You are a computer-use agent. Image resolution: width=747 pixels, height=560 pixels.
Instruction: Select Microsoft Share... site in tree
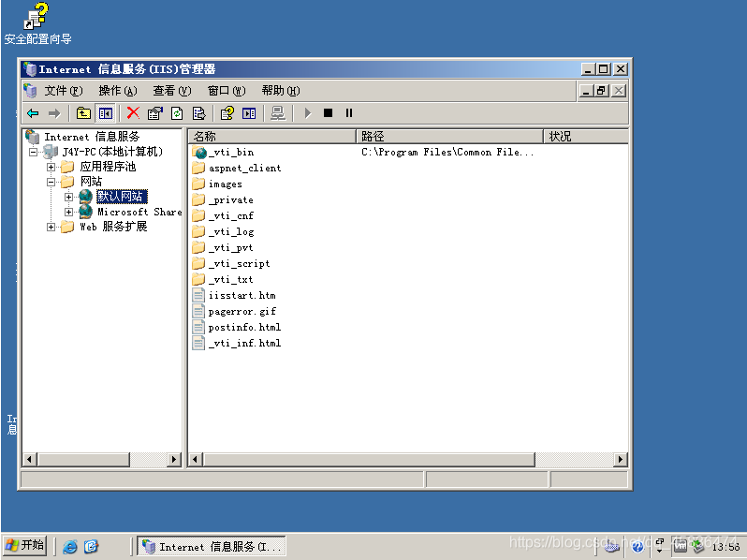[139, 212]
